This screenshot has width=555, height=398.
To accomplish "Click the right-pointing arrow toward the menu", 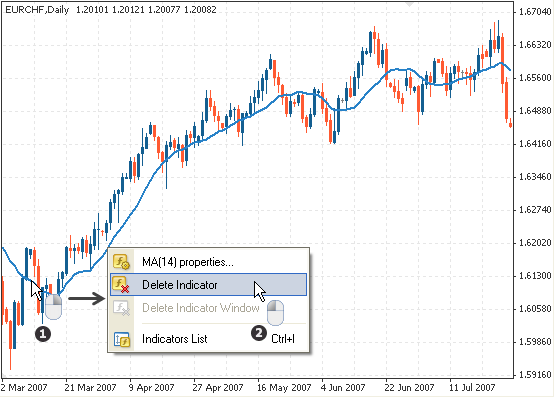I will click(x=87, y=298).
